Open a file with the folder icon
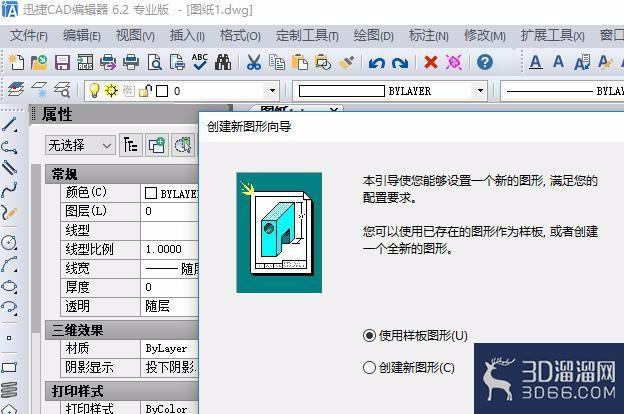624x414 pixels. 39,62
